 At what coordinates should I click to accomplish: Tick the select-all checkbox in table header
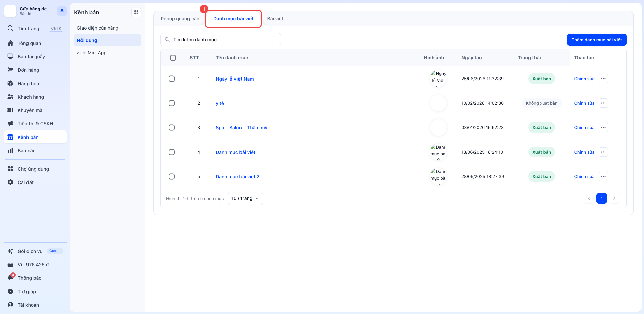[x=173, y=58]
